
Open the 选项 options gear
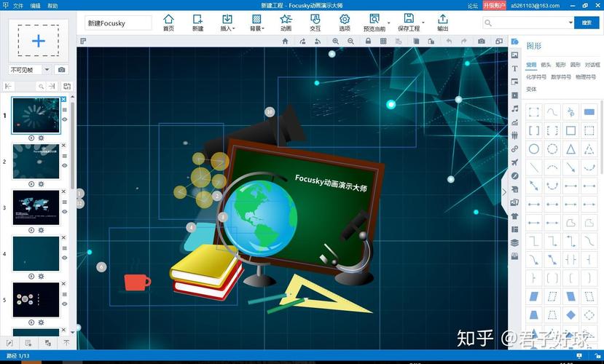click(345, 23)
